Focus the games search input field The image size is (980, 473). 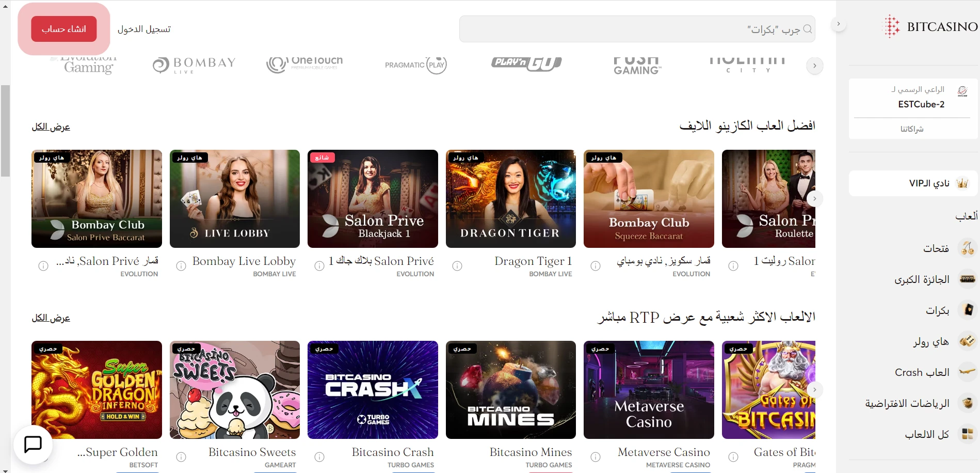pyautogui.click(x=637, y=29)
